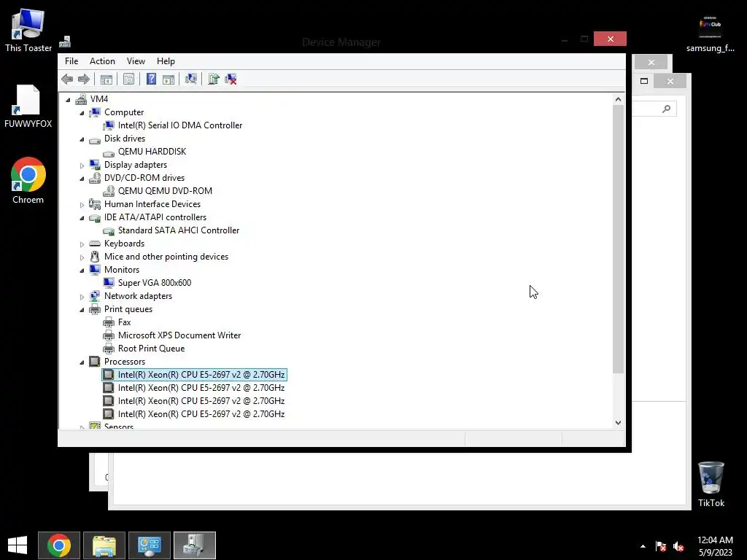The width and height of the screenshot is (747, 560).
Task: Click the Keyboards category icon
Action: pyautogui.click(x=95, y=244)
